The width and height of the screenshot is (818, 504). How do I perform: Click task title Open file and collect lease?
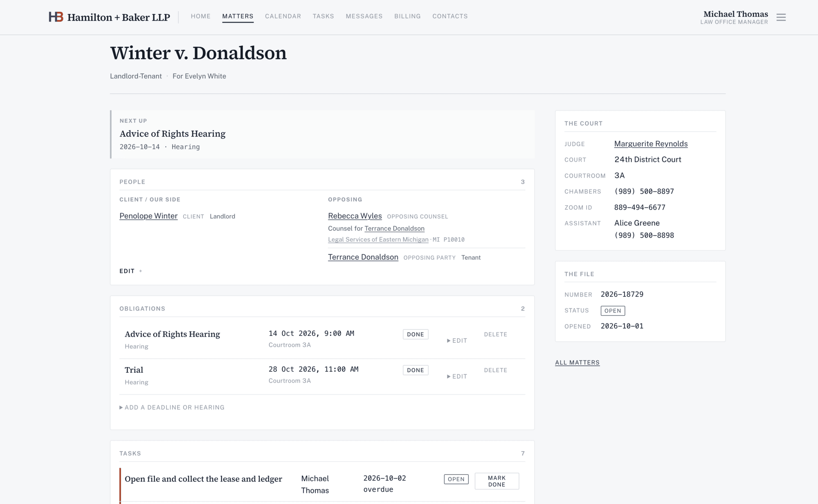point(203,479)
